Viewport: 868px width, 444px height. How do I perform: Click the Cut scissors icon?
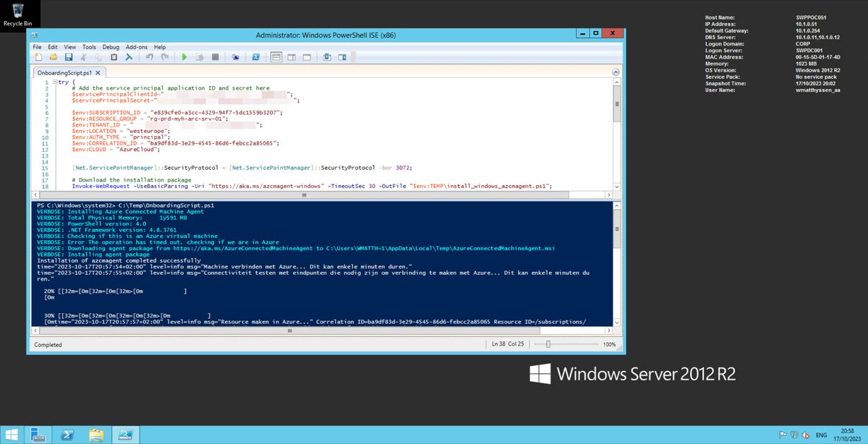point(84,57)
